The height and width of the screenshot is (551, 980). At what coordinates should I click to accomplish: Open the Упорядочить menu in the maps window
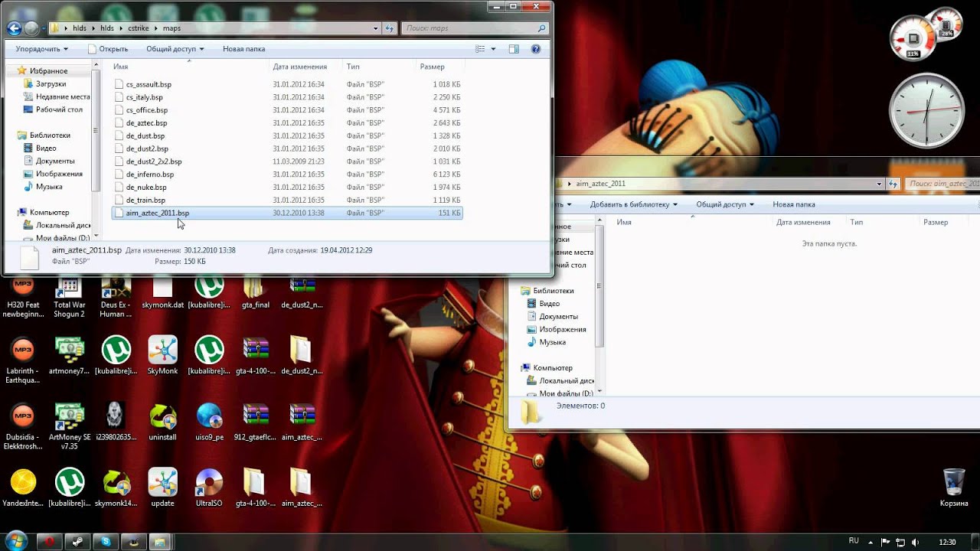tap(42, 49)
